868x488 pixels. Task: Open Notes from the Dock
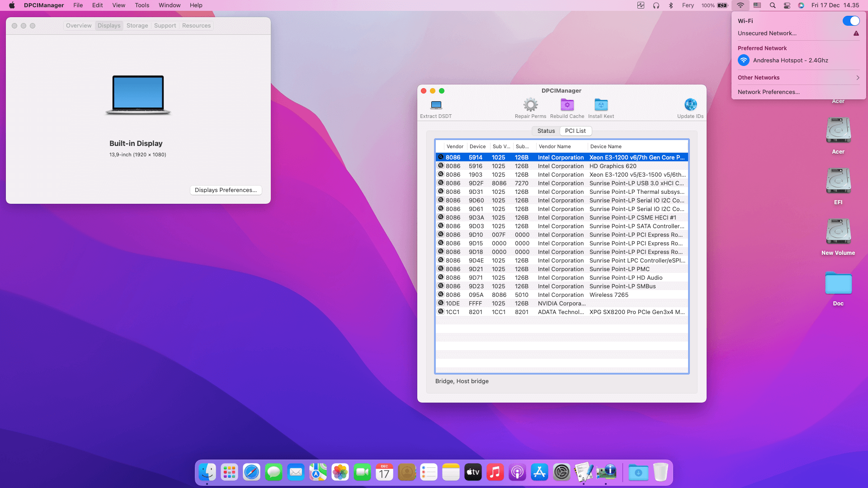point(451,472)
